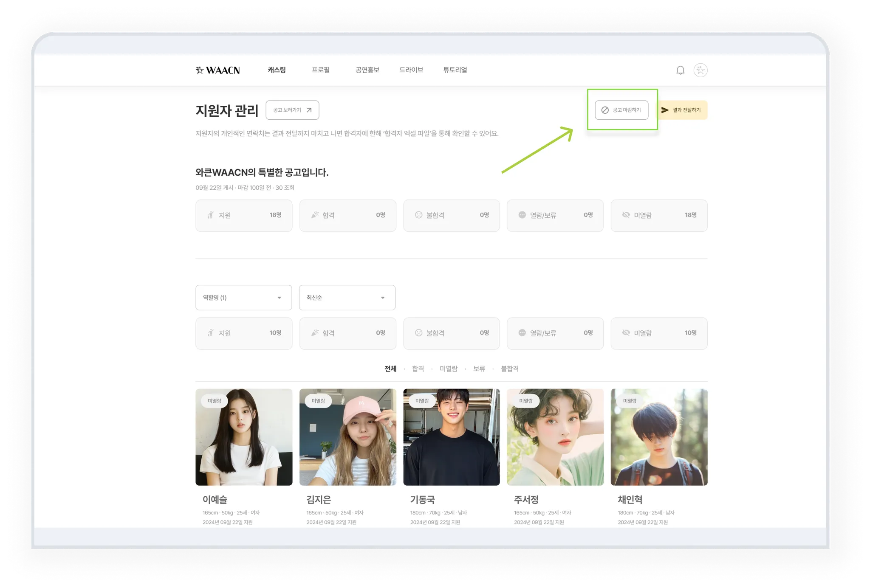Image resolution: width=870 pixels, height=588 pixels.
Task: Open 이예슬's applicant photo
Action: tap(244, 437)
